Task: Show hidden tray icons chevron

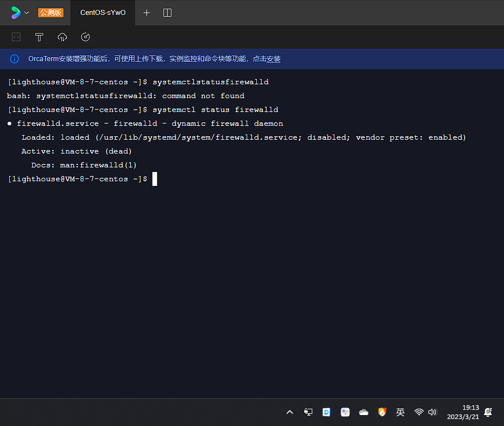Action: click(x=290, y=412)
